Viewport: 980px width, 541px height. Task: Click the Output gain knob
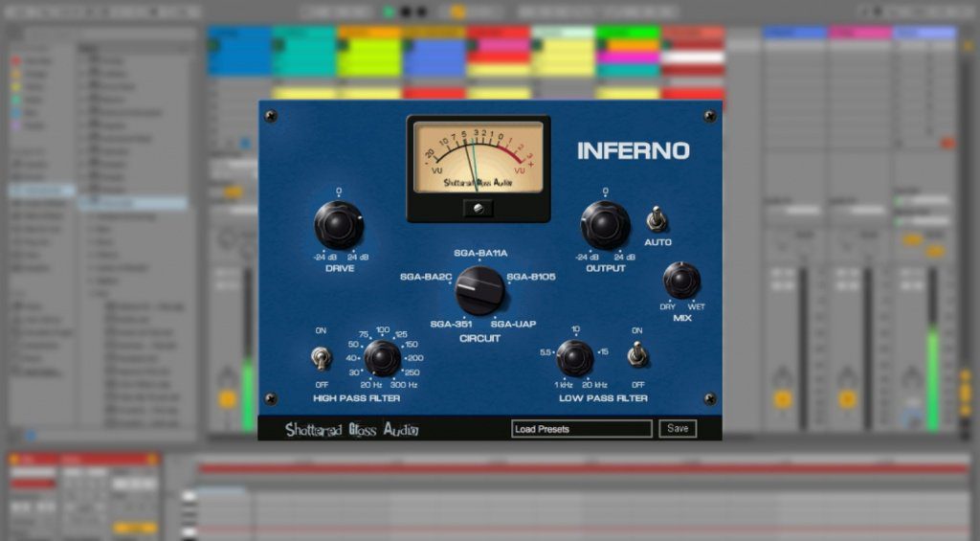pos(605,224)
